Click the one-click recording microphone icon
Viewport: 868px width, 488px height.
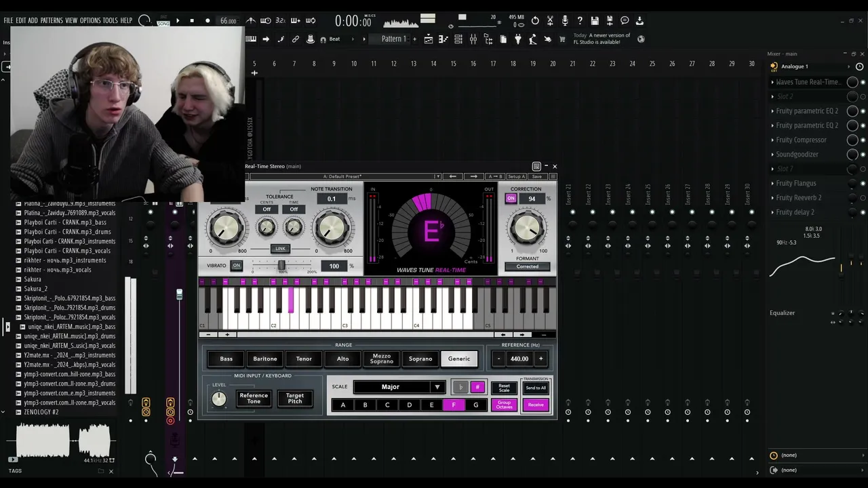(x=565, y=20)
